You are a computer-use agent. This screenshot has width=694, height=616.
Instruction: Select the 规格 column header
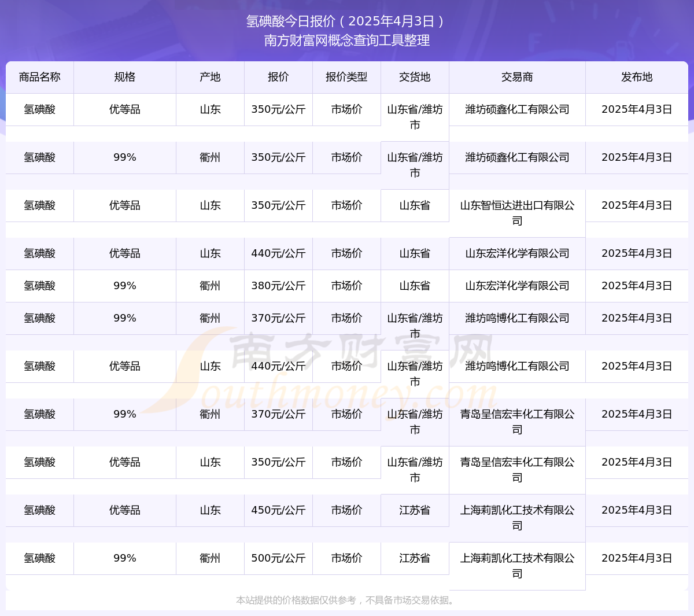[124, 77]
